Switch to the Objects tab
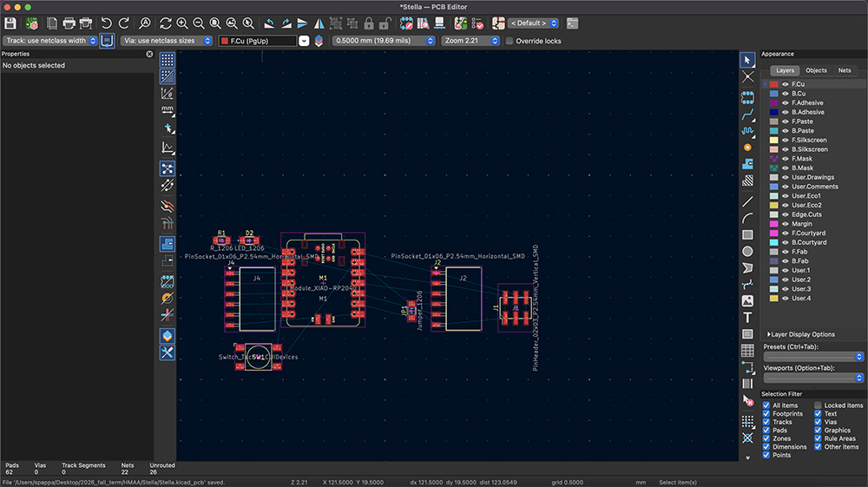868x487 pixels. click(x=816, y=70)
